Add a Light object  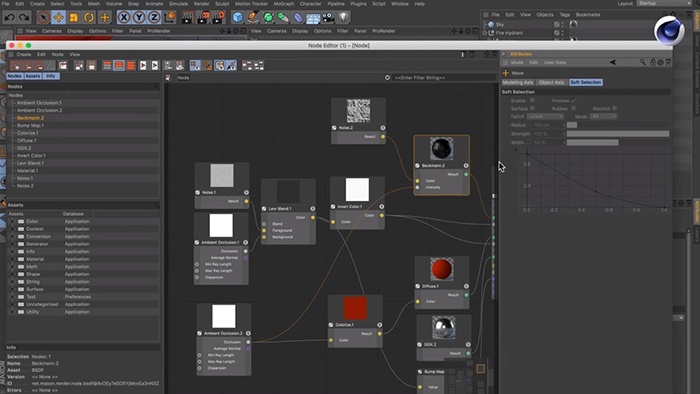[x=343, y=17]
